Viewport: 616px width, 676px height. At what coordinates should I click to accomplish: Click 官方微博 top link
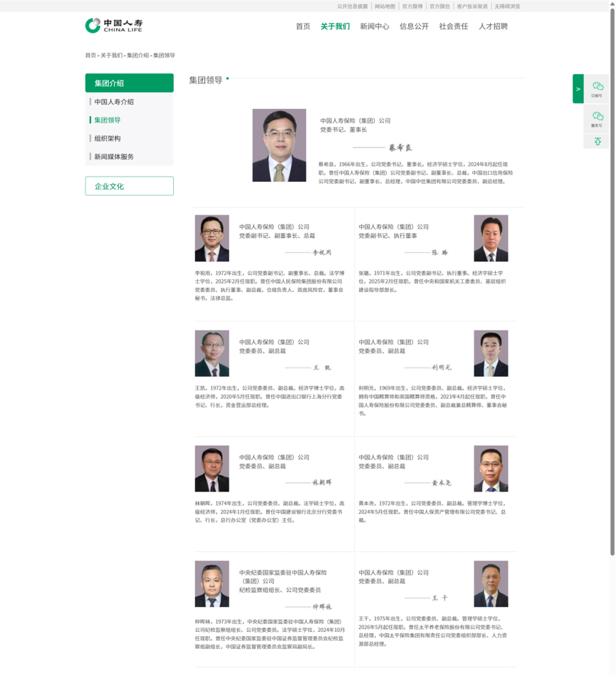(x=412, y=6)
